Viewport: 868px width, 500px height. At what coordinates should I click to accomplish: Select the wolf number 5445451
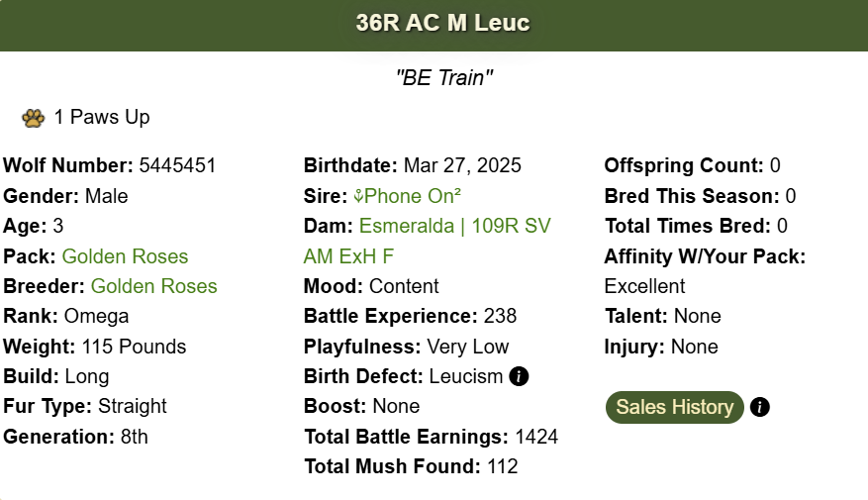[177, 165]
